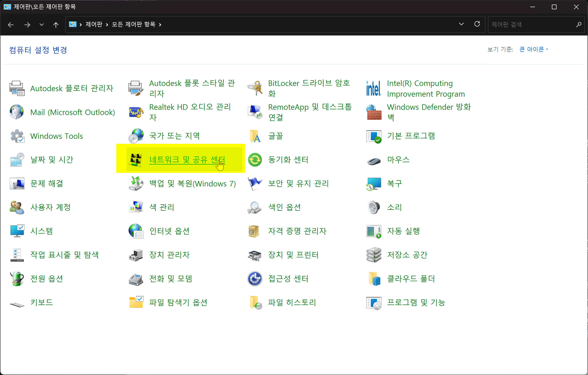The image size is (588, 375).
Task: Click the 파일 탐색기 옵션 link
Action: (x=178, y=302)
